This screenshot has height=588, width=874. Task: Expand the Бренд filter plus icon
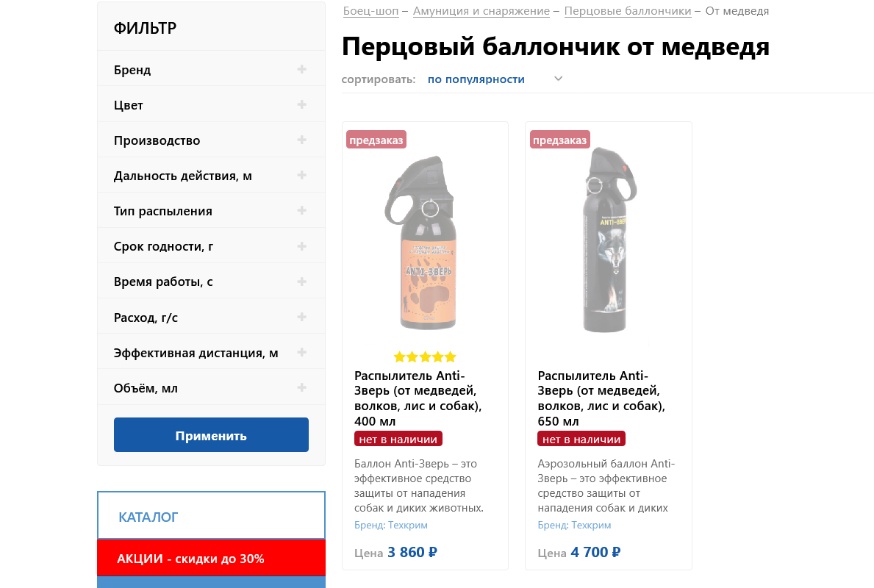tap(301, 69)
